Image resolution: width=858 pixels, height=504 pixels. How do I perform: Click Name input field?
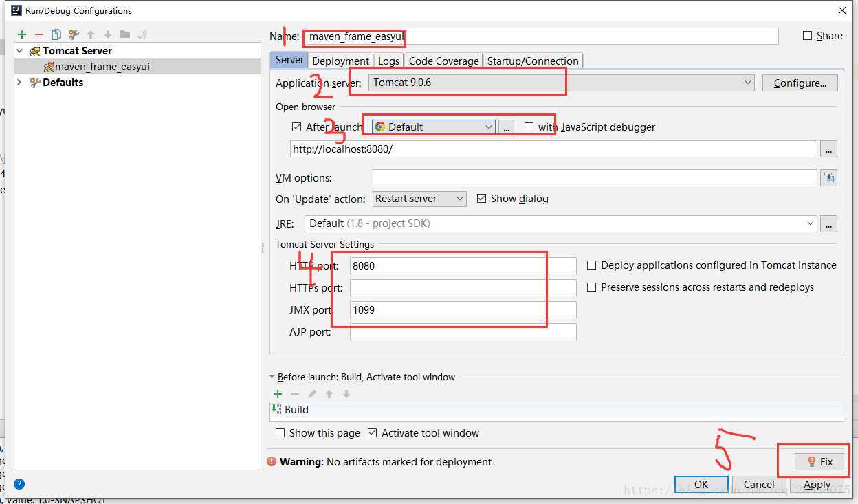pyautogui.click(x=541, y=36)
